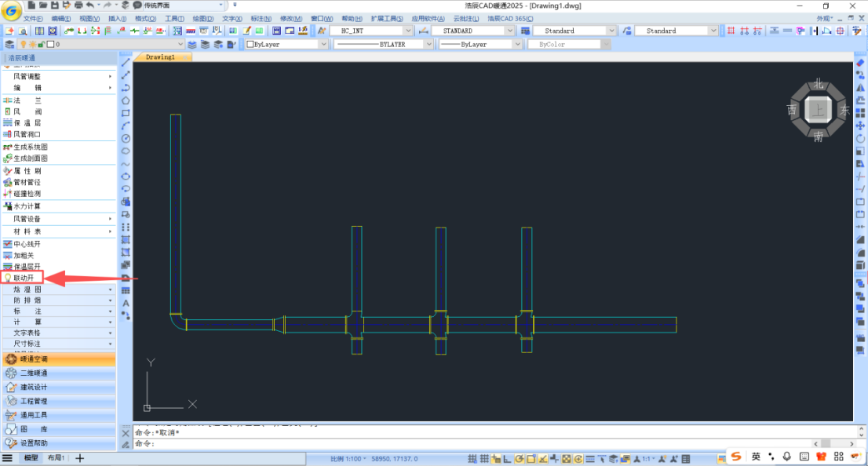Click the 属性刷 property brush tool
The width and height of the screenshot is (868, 466).
27,171
